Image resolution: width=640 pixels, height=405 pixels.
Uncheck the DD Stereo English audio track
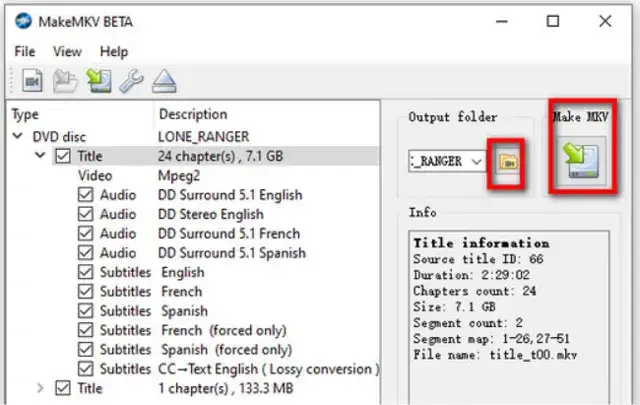[x=85, y=214]
